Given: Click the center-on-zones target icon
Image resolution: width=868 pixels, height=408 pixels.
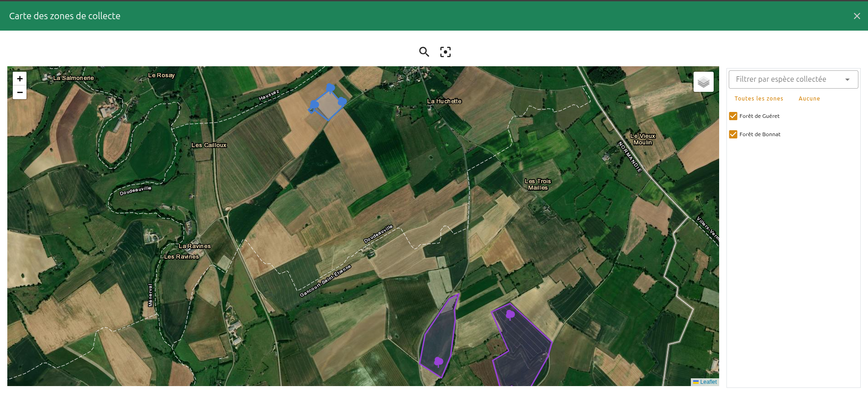Looking at the screenshot, I should 445,52.
